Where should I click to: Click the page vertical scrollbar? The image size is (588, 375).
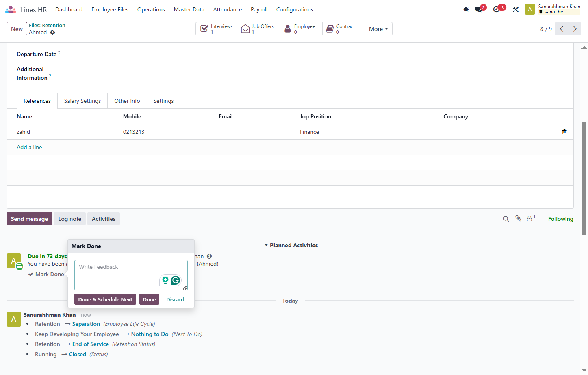[584, 178]
